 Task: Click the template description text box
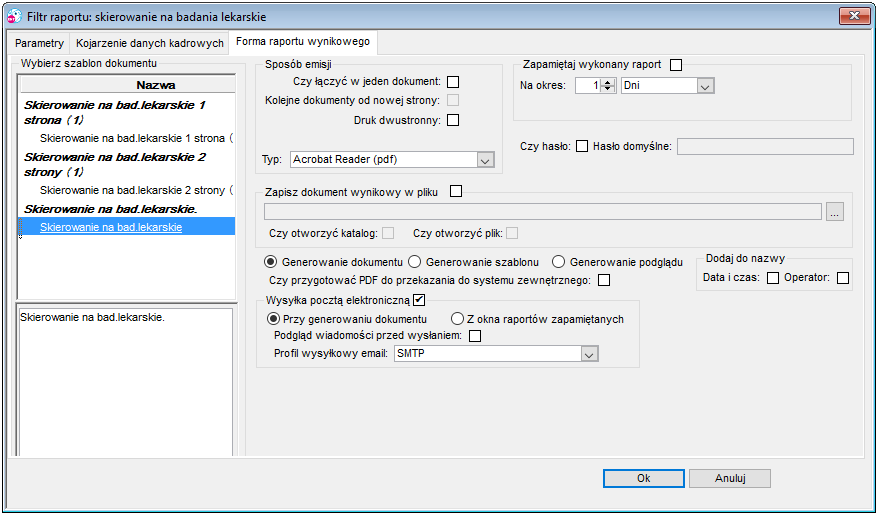(125, 382)
